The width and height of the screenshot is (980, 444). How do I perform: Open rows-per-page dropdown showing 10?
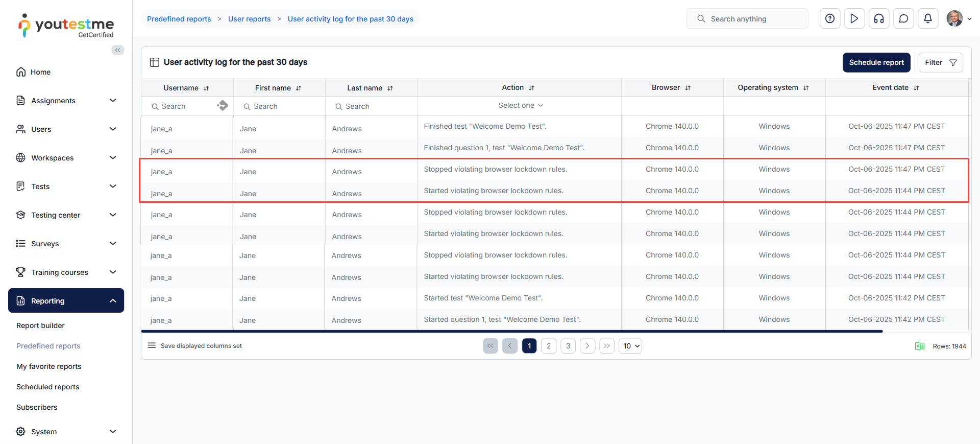click(630, 346)
